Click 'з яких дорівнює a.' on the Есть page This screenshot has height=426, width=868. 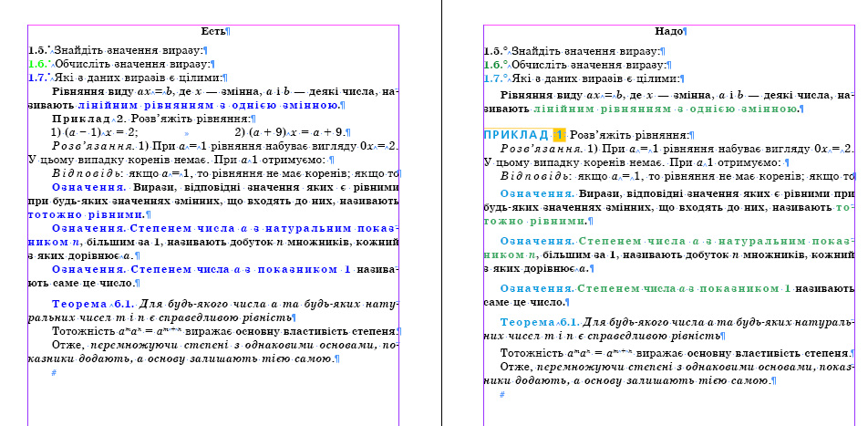pos(81,256)
